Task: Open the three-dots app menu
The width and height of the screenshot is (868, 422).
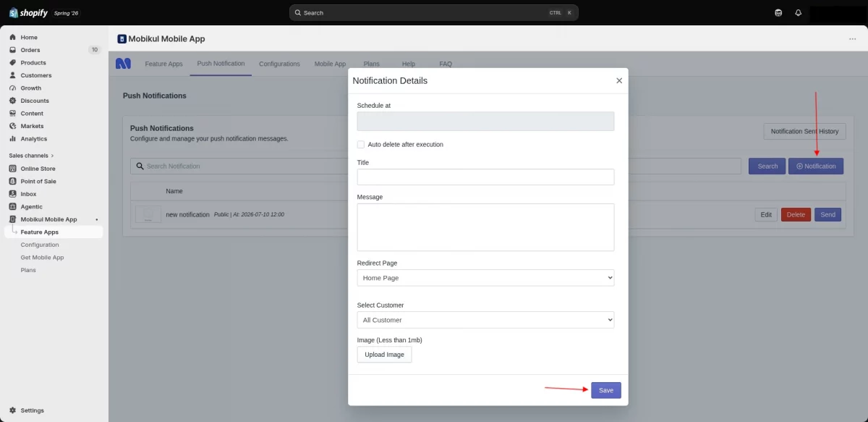Action: coord(852,39)
